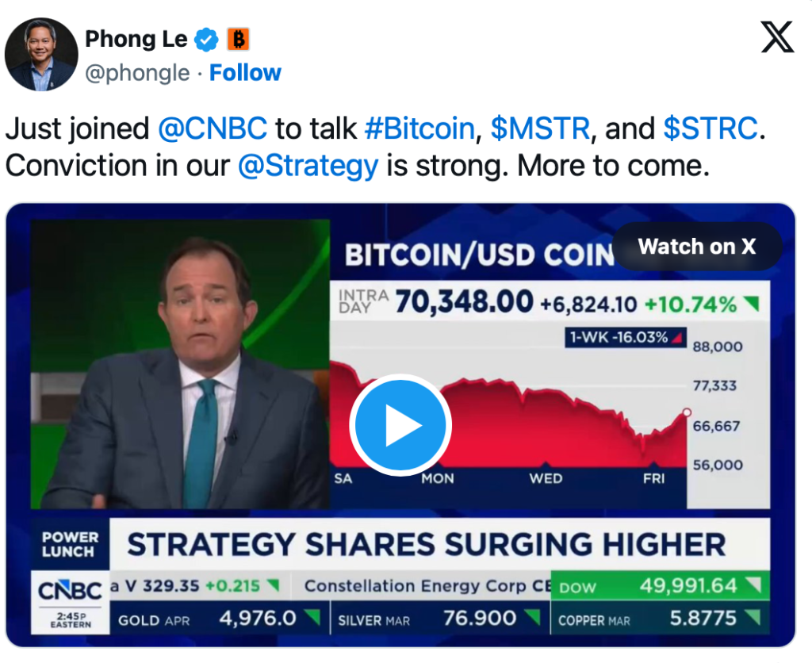This screenshot has width=812, height=663.
Task: Open Phong Le's profile picture
Action: pos(41,54)
